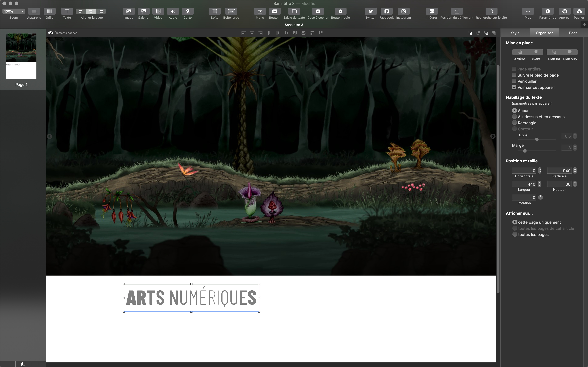Screen dimensions: 588x367
Task: Switch to the Style tab
Action: [515, 33]
